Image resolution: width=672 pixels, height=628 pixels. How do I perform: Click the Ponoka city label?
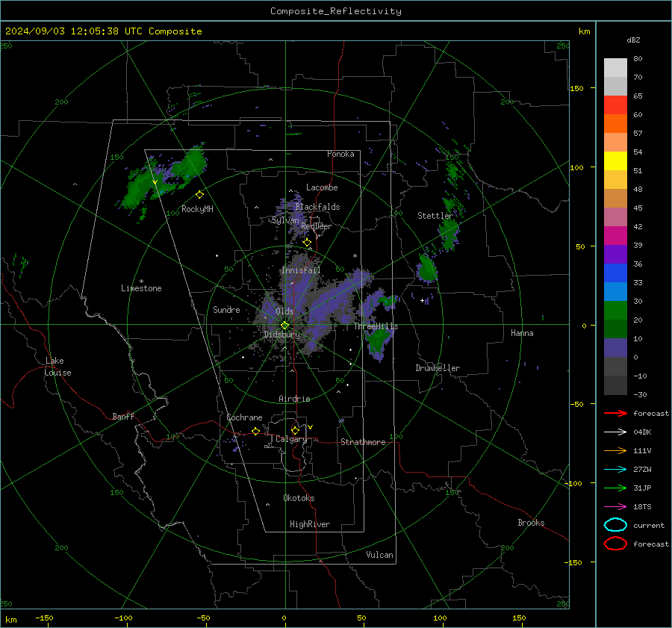click(340, 154)
